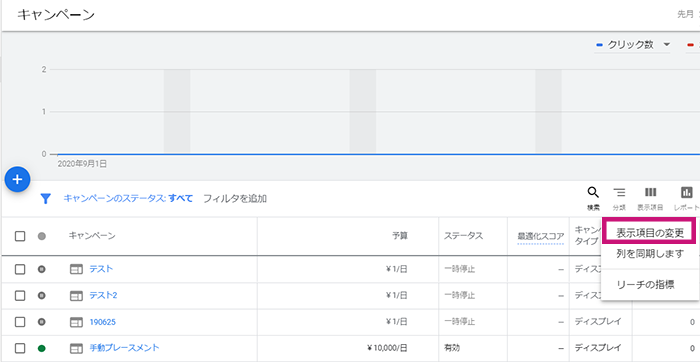Sort by the 予算 column header
The image size is (700, 362).
pyautogui.click(x=400, y=236)
